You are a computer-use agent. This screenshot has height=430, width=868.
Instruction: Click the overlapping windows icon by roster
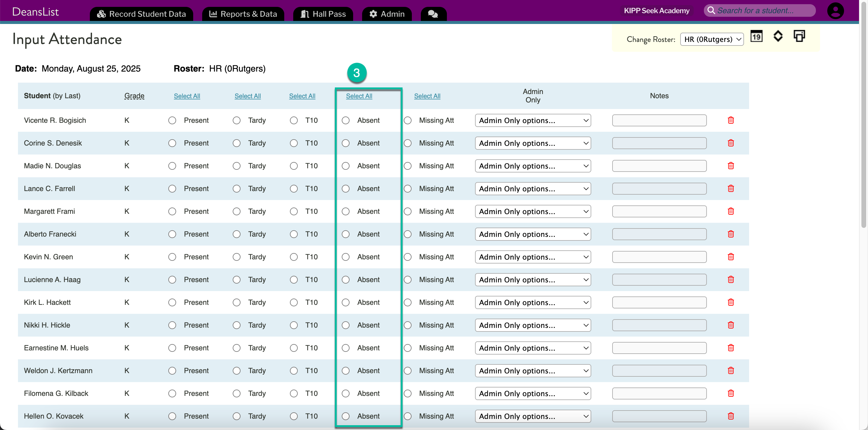(799, 36)
